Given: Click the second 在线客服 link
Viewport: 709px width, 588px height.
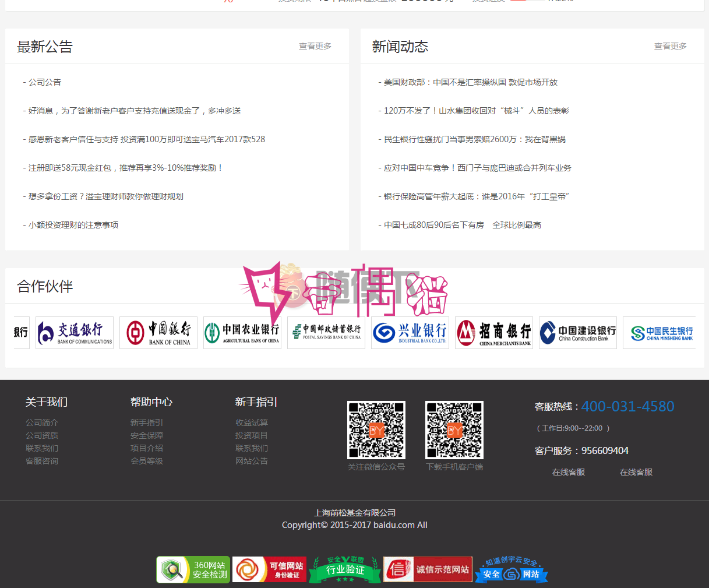Looking at the screenshot, I should click(x=636, y=472).
